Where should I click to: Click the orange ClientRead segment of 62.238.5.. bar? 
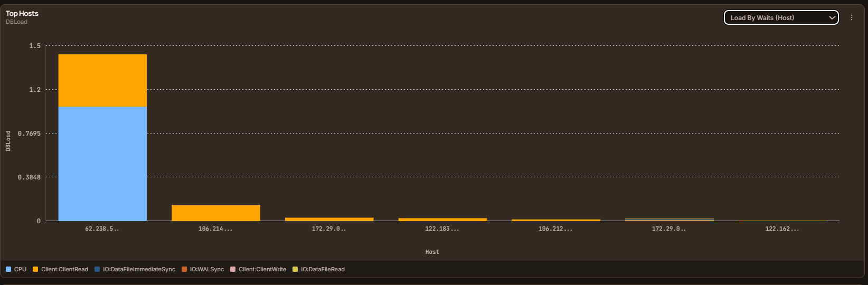tap(102, 80)
